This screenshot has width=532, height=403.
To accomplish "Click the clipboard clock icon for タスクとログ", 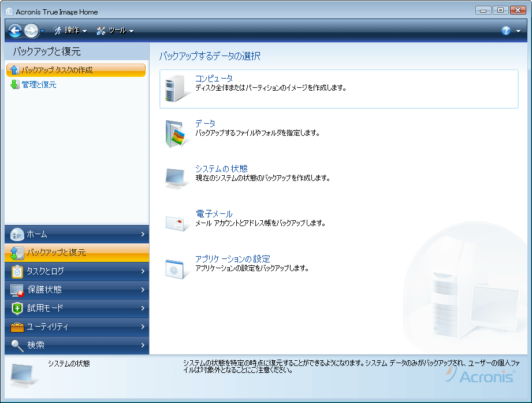I will 17,271.
